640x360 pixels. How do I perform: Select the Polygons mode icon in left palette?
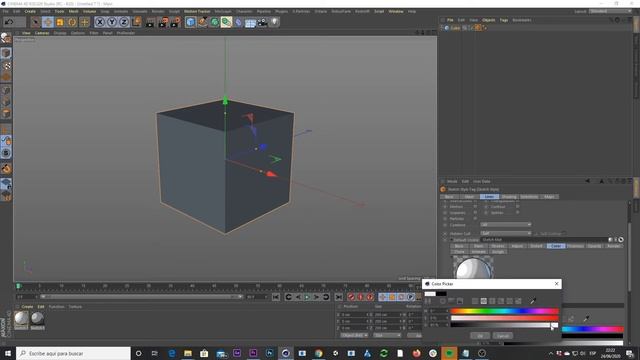tap(6, 113)
